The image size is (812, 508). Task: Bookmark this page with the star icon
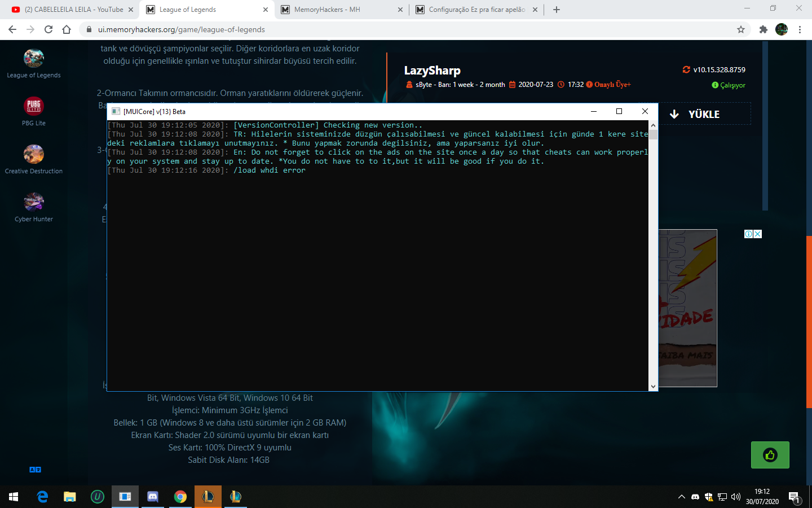tap(741, 29)
